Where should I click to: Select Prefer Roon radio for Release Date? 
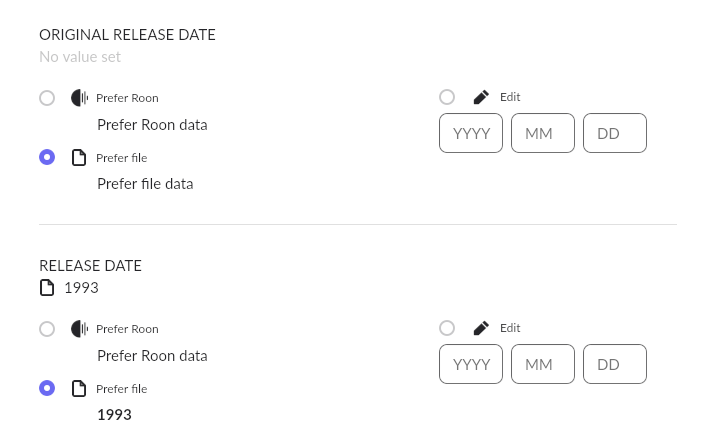tap(47, 329)
